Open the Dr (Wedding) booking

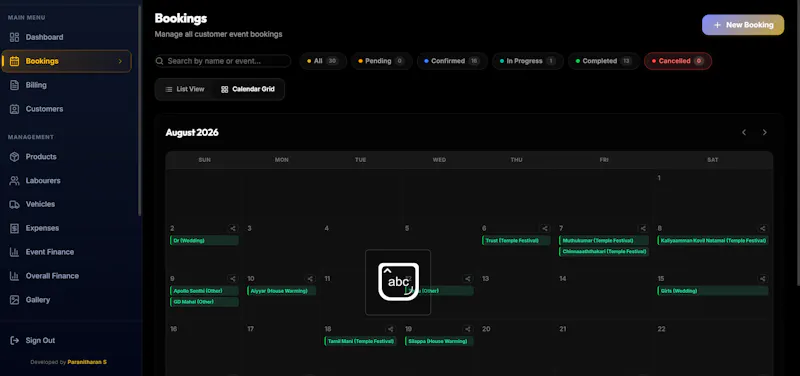[204, 240]
